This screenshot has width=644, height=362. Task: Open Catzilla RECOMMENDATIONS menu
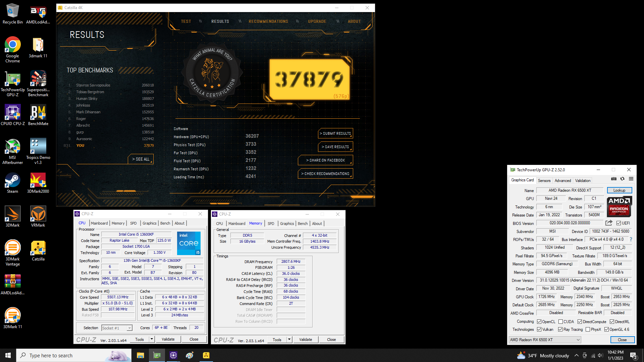pyautogui.click(x=268, y=21)
